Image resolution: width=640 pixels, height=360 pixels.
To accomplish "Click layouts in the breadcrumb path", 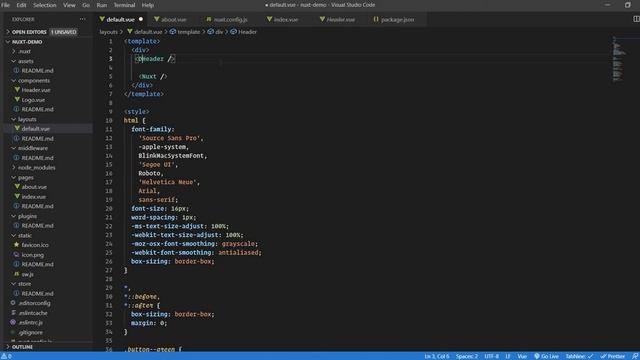I will (x=108, y=32).
